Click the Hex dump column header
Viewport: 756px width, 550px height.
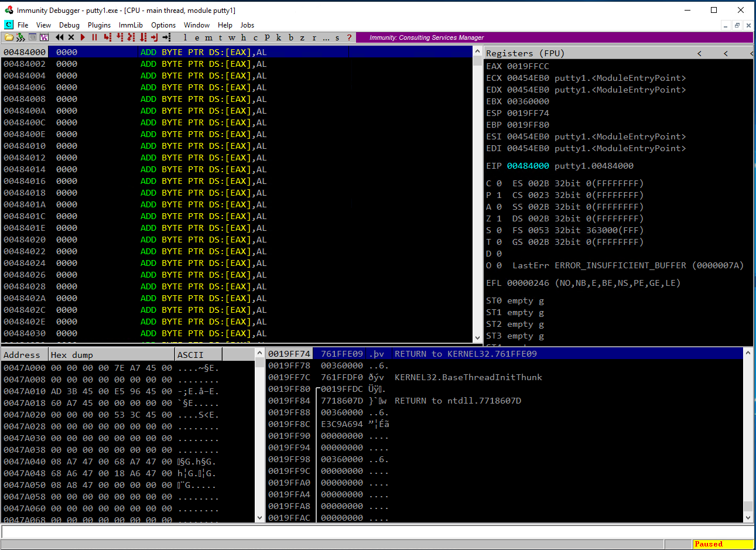pos(111,355)
